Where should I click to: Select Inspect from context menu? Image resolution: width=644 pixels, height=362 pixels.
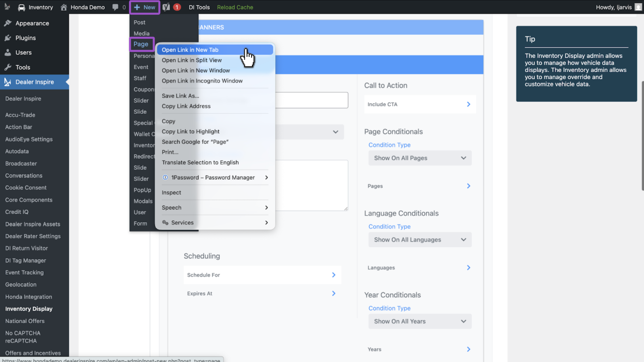(x=215, y=193)
